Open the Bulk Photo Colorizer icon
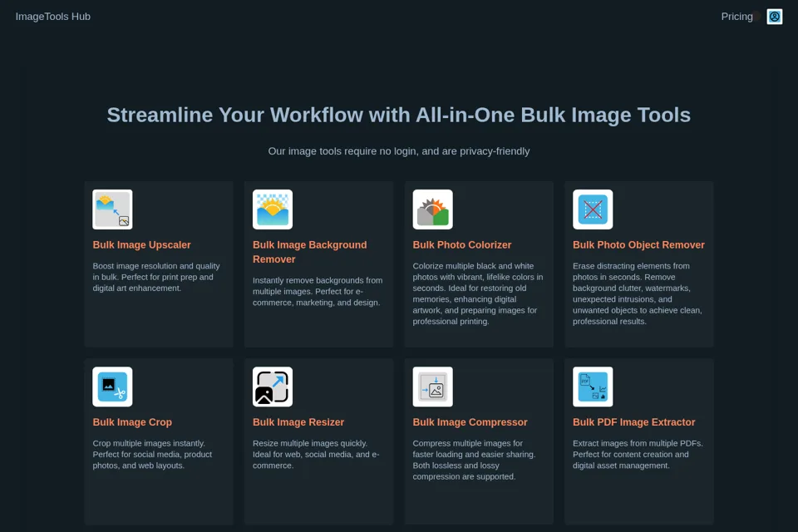Image resolution: width=798 pixels, height=532 pixels. [432, 209]
